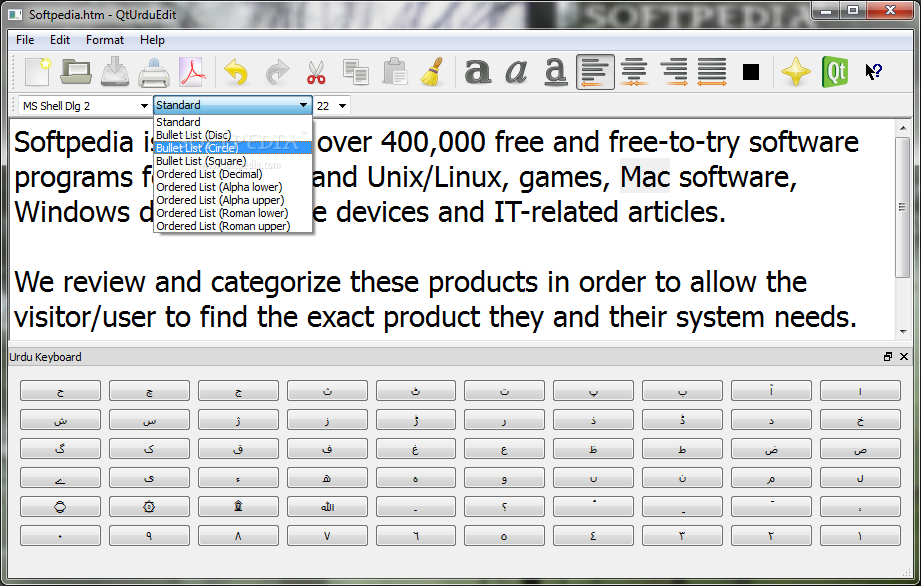This screenshot has height=586, width=921.
Task: Open the File menu
Action: (x=25, y=40)
